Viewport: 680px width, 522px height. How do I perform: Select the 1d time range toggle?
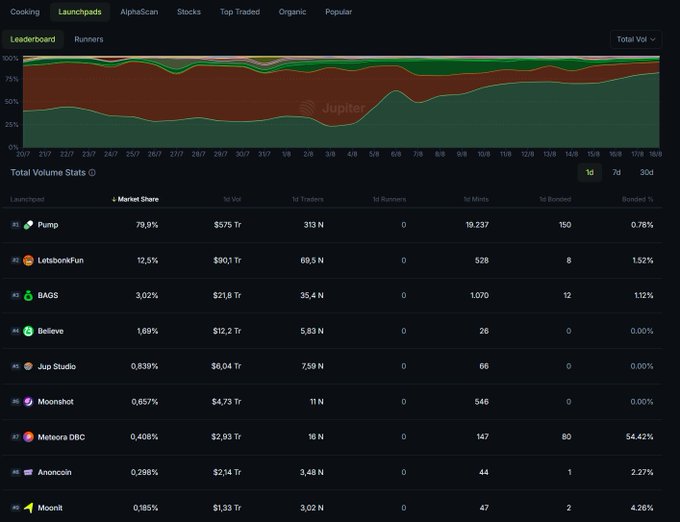coord(589,172)
